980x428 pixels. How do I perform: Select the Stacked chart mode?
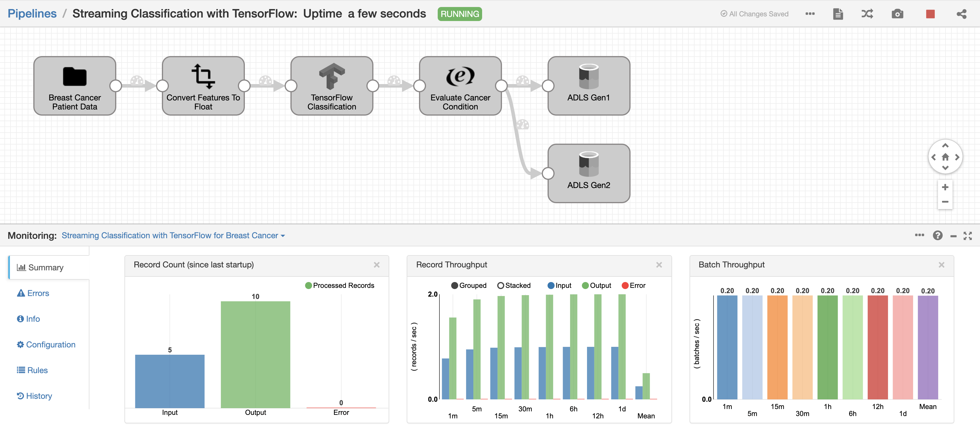click(x=514, y=286)
